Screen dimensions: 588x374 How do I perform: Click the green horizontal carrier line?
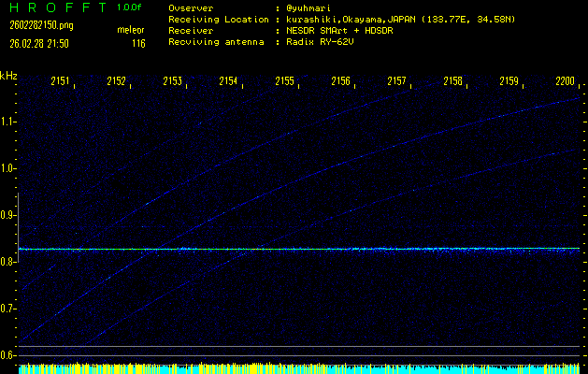280,249
